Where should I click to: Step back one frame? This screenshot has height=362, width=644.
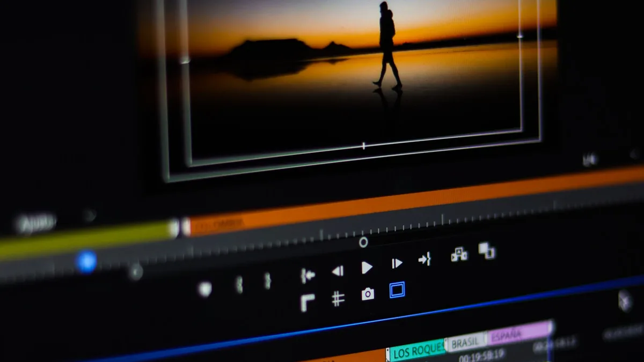coord(338,271)
